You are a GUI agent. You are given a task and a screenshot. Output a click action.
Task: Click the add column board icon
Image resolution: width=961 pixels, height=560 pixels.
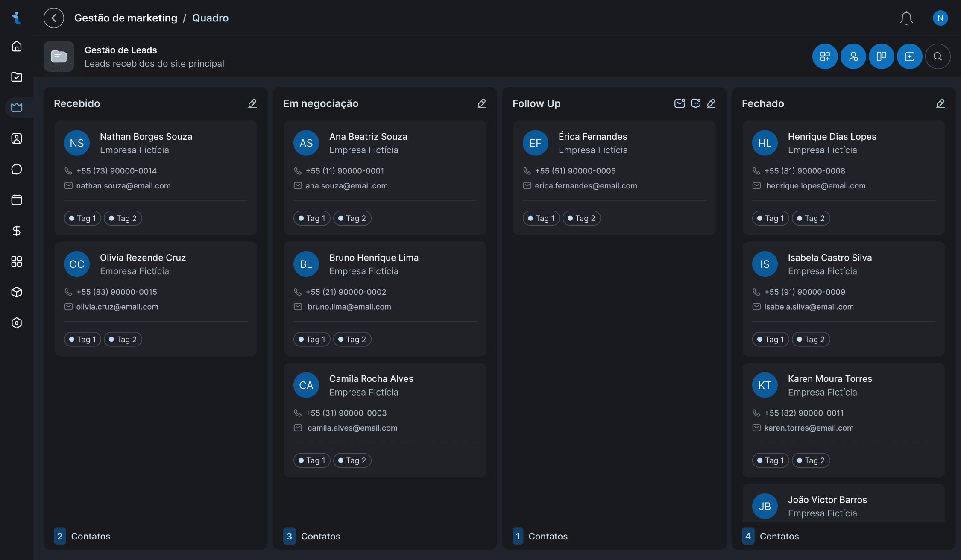[x=881, y=56]
